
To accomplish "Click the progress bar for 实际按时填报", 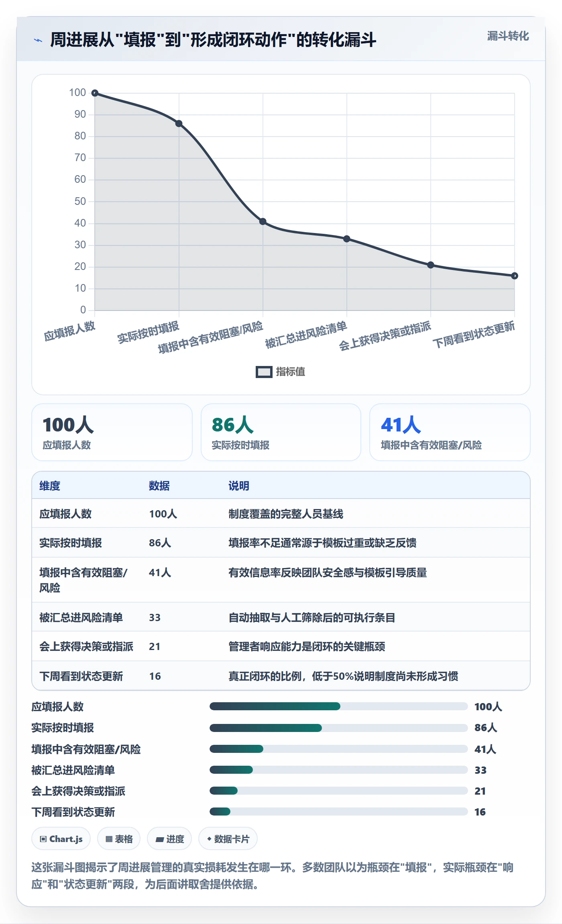I will tap(338, 728).
